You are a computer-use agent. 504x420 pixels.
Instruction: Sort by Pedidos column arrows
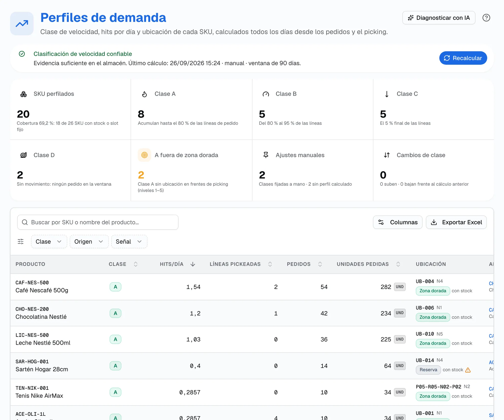pos(320,264)
